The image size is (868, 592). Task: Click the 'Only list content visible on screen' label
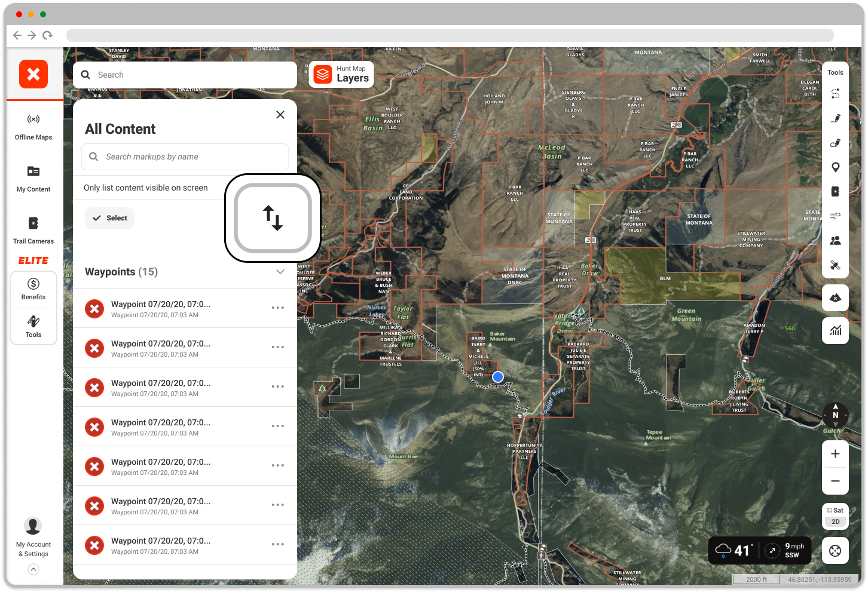(146, 188)
